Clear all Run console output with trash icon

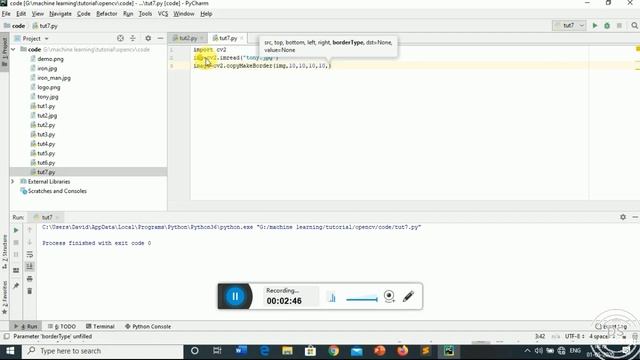29,291
